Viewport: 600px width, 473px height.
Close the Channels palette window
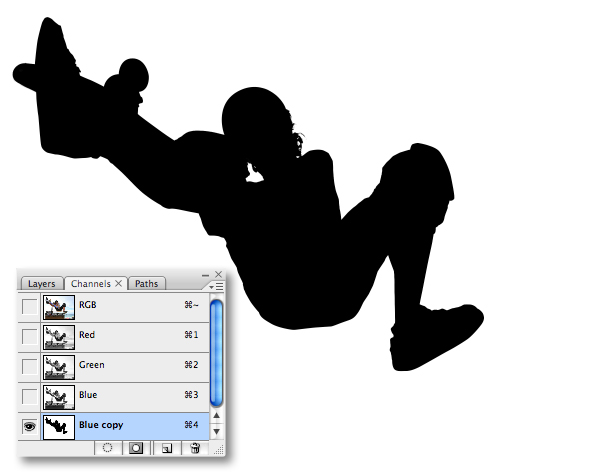[x=218, y=274]
